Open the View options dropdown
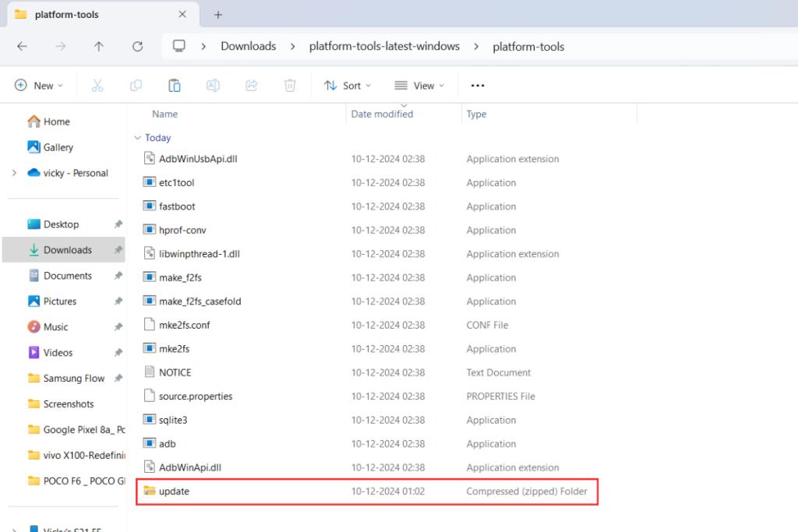This screenshot has width=798, height=532. [419, 86]
